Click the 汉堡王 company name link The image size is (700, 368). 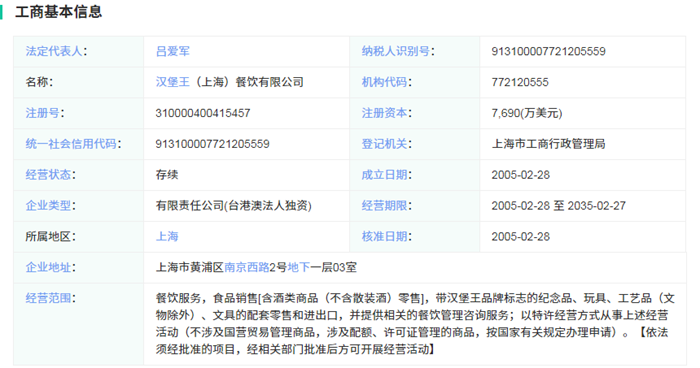pyautogui.click(x=173, y=82)
